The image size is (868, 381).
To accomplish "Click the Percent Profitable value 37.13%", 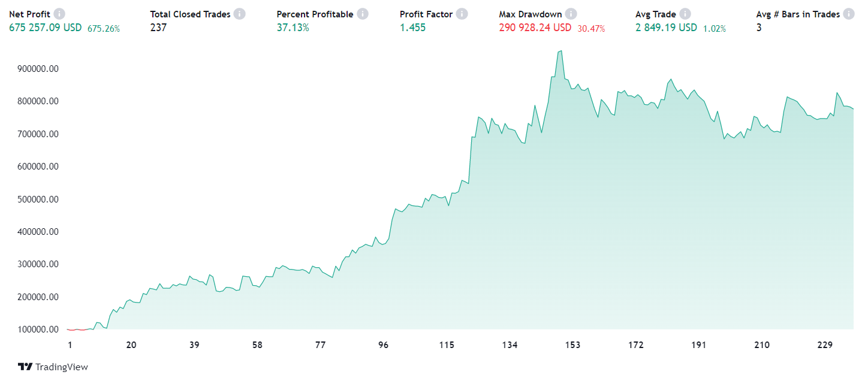I will coord(293,28).
